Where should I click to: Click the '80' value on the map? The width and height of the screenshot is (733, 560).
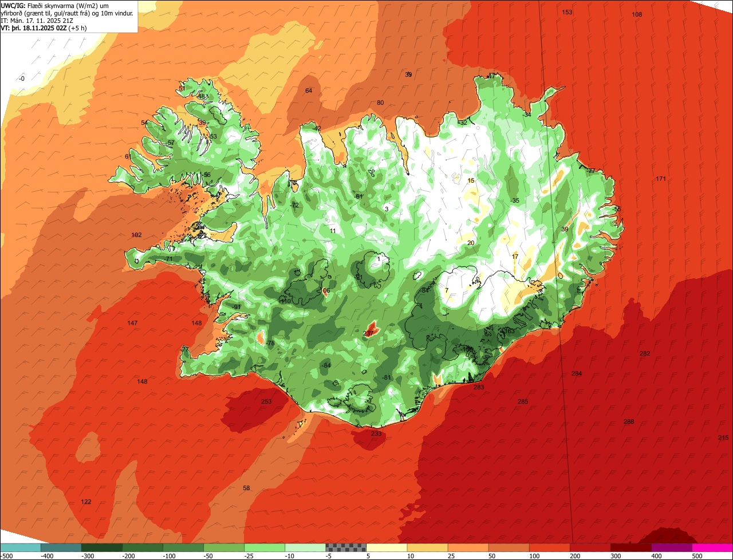[380, 103]
